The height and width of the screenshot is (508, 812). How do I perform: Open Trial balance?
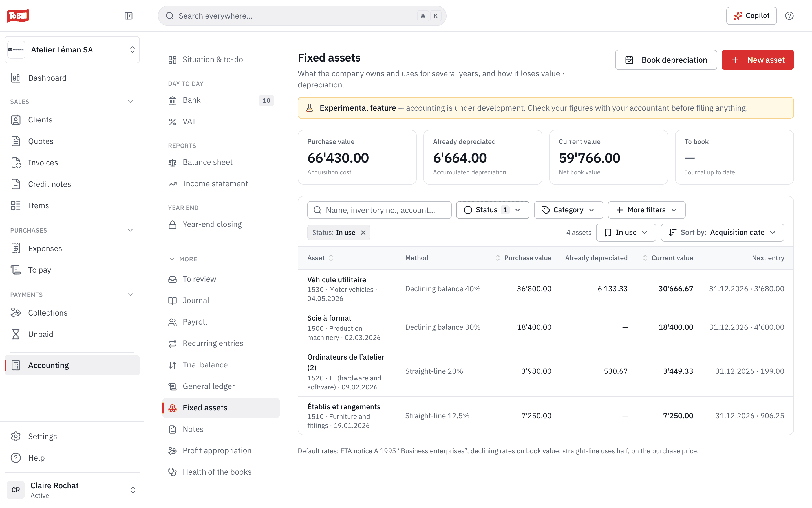coord(221,365)
